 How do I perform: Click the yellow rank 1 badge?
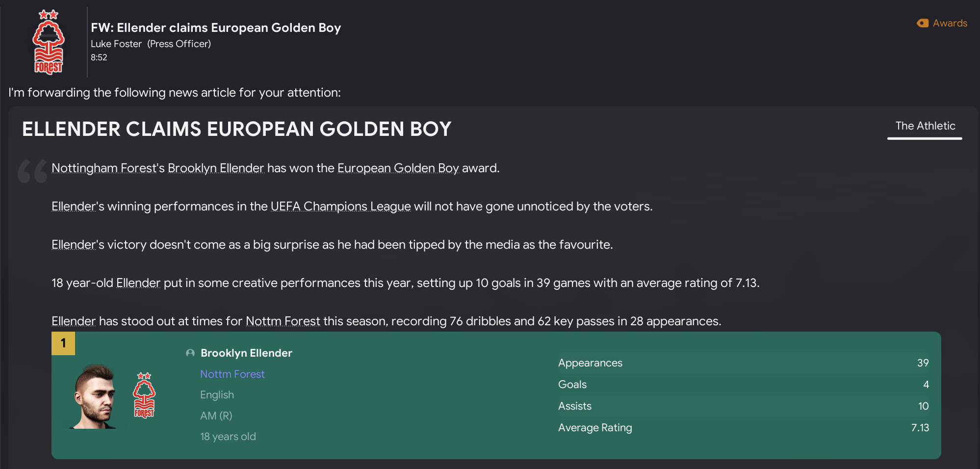point(63,343)
